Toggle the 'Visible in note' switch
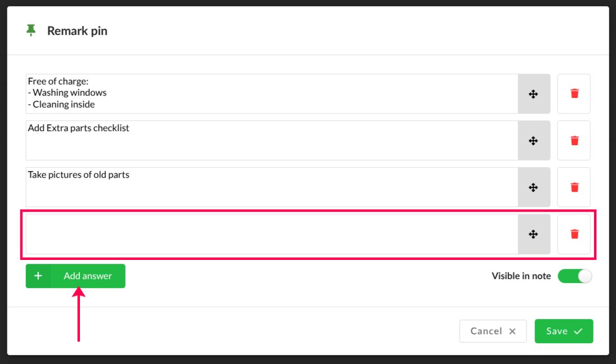616x364 pixels. [x=574, y=276]
